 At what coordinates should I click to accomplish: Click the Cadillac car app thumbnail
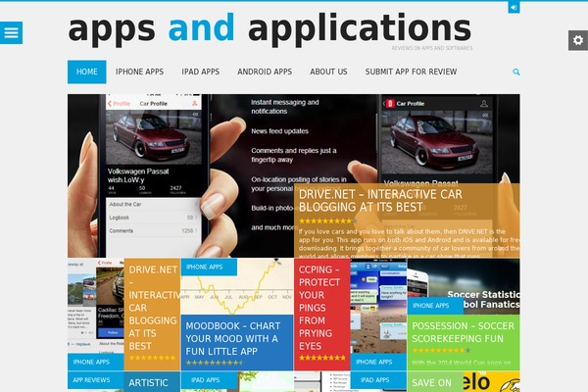(x=96, y=306)
